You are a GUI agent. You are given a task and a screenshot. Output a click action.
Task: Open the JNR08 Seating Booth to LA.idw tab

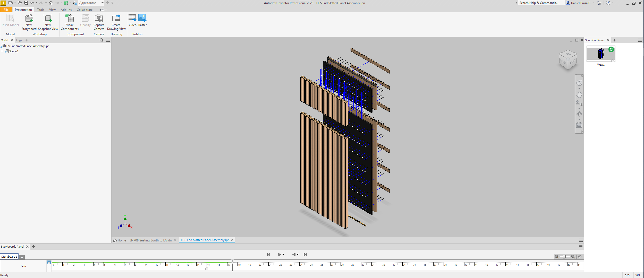(151, 240)
